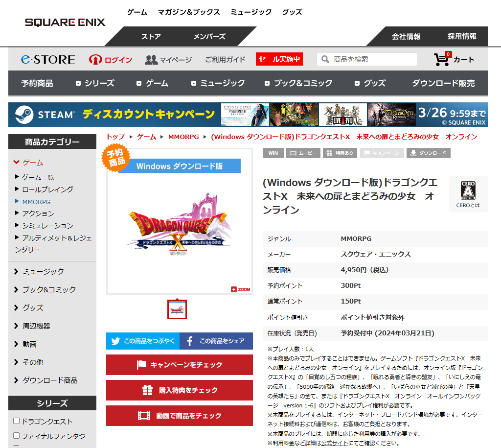Screen dimensions: 501x448
Task: Go to トップ in breadcrumb
Action: 115,137
